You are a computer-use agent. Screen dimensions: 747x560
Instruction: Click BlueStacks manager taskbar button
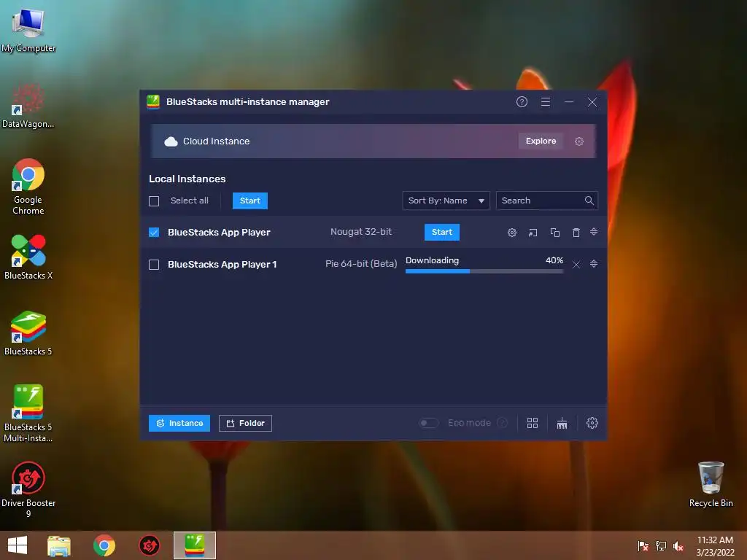click(x=194, y=545)
